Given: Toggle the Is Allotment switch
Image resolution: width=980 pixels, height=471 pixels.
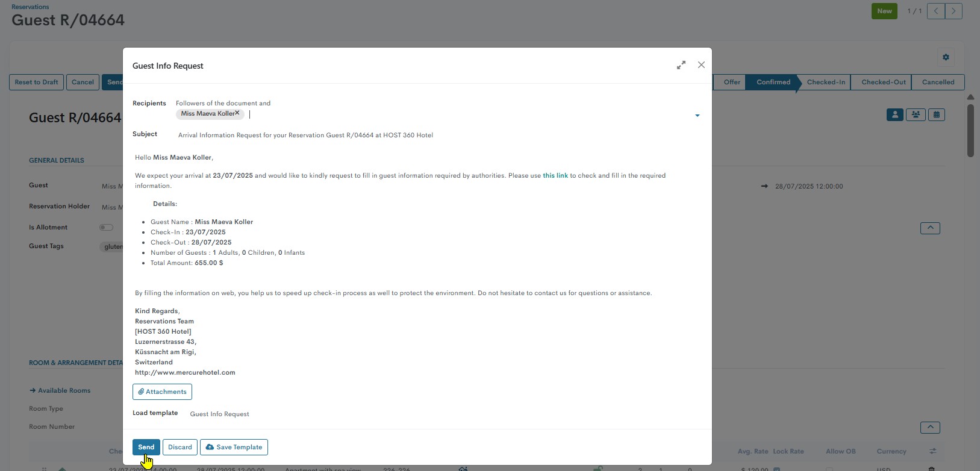Looking at the screenshot, I should tap(106, 228).
